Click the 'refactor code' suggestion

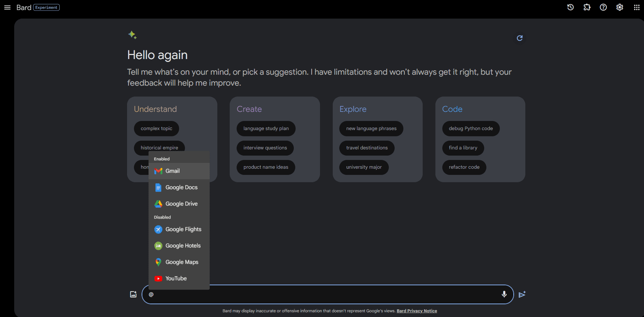464,167
